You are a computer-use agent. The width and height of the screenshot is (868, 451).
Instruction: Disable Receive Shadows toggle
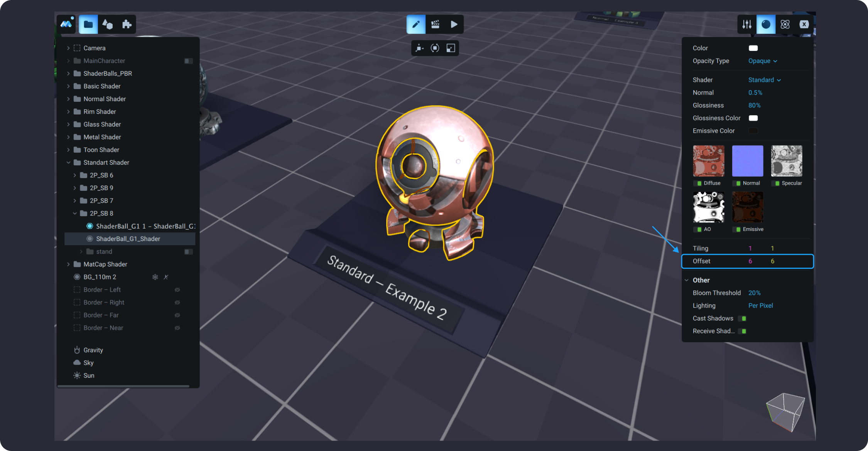point(742,331)
